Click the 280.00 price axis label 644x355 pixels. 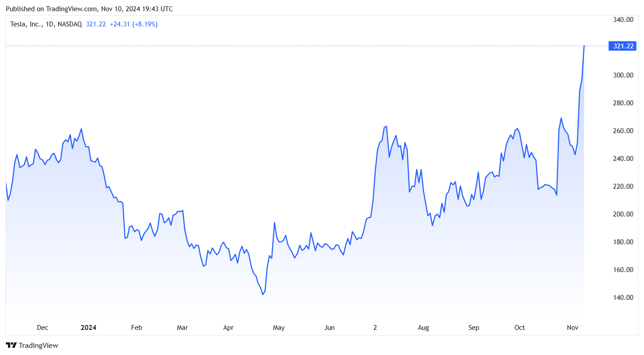pos(623,103)
